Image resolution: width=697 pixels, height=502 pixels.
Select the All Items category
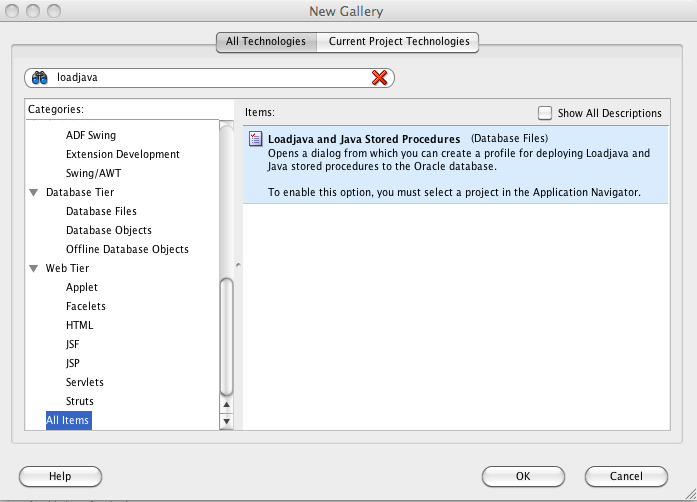tap(68, 420)
